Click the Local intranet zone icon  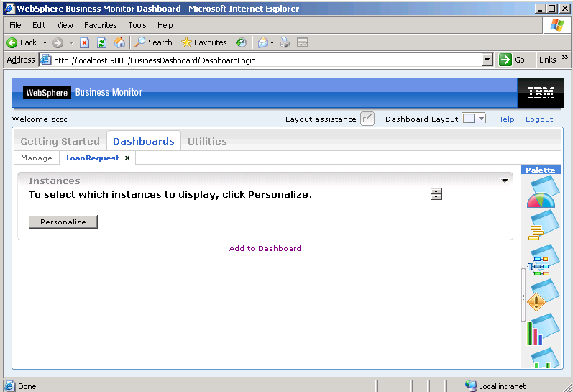(x=471, y=386)
